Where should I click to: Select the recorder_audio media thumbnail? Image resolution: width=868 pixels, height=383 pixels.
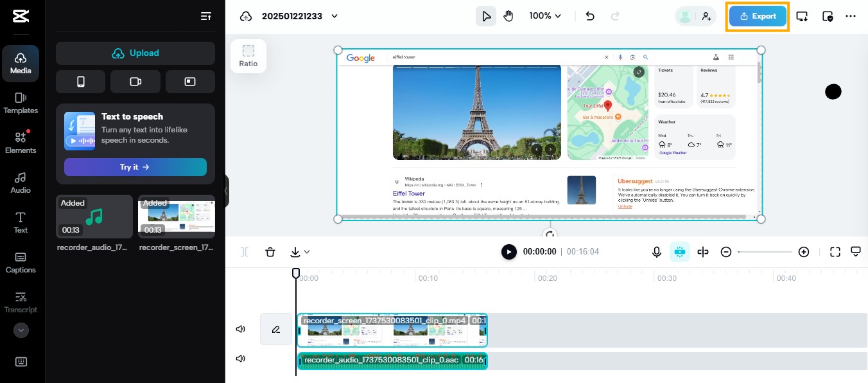tap(94, 217)
